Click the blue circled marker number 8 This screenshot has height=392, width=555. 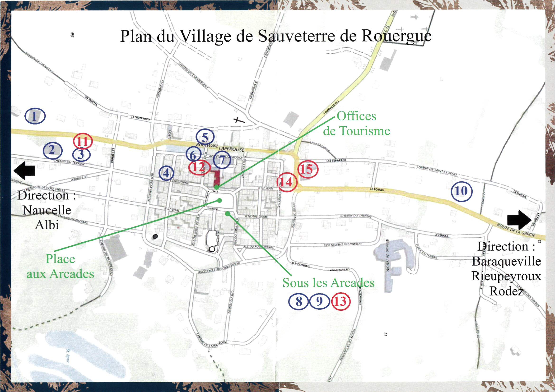point(299,301)
